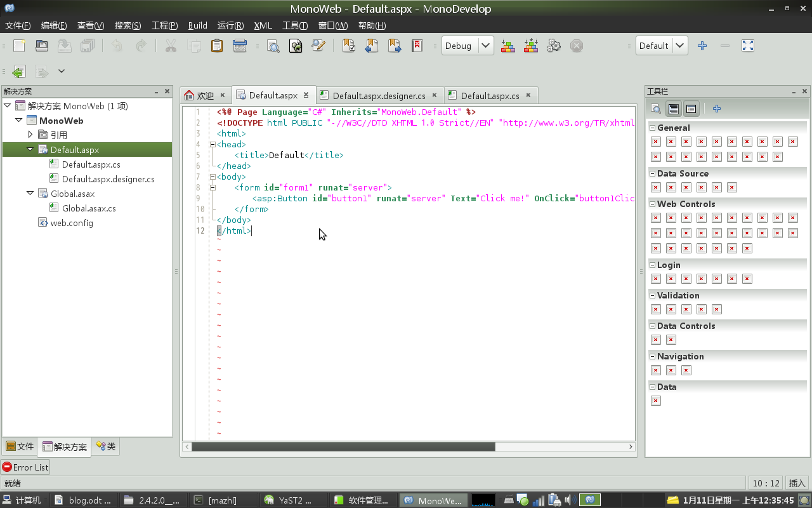This screenshot has height=508, width=812.
Task: Switch to Default.aspx.designer.cs tab
Action: [x=379, y=96]
